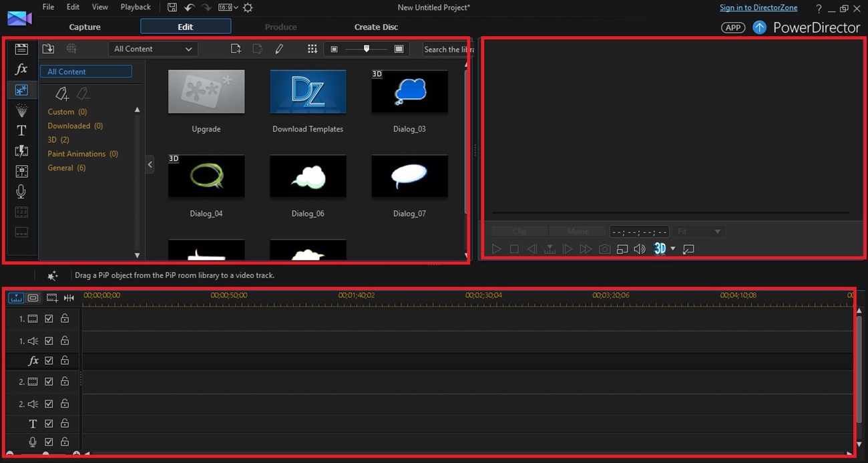Click the import icon in library toolbar
The width and height of the screenshot is (868, 463).
click(48, 49)
